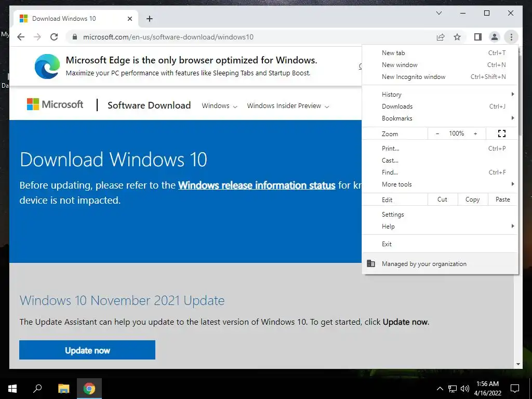Select New window from the menu
The image size is (532, 399).
(x=440, y=64)
